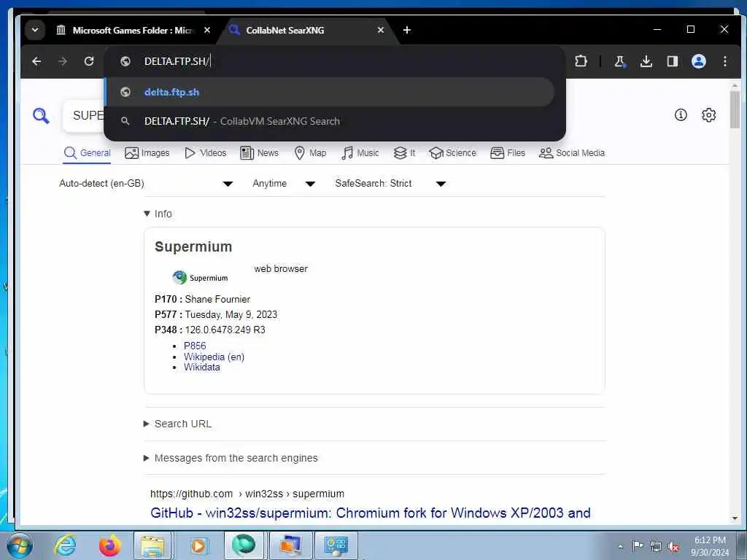Viewport: 747px width, 560px height.
Task: Select the Music search category
Action: (x=360, y=153)
